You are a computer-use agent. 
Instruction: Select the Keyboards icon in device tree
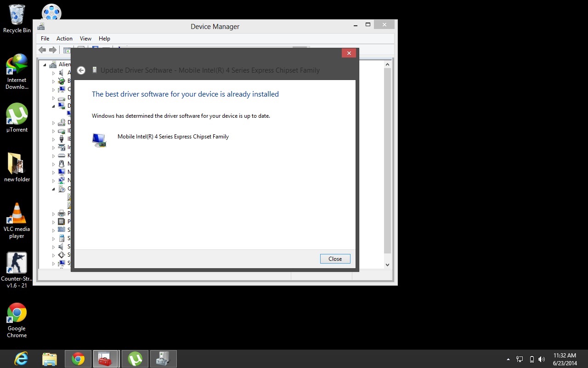click(61, 155)
